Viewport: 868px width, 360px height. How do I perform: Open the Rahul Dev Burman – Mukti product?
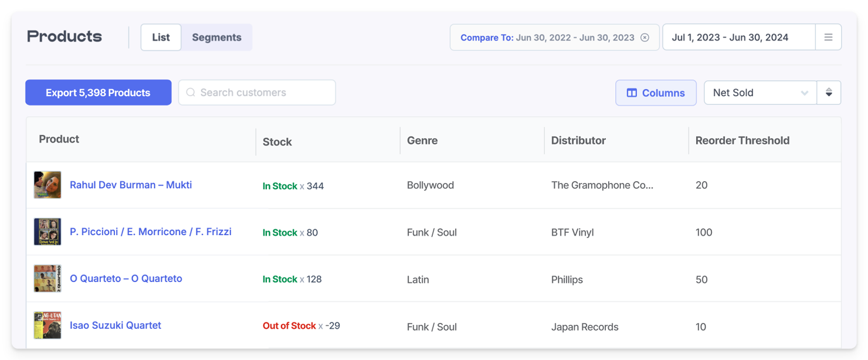[x=131, y=185]
